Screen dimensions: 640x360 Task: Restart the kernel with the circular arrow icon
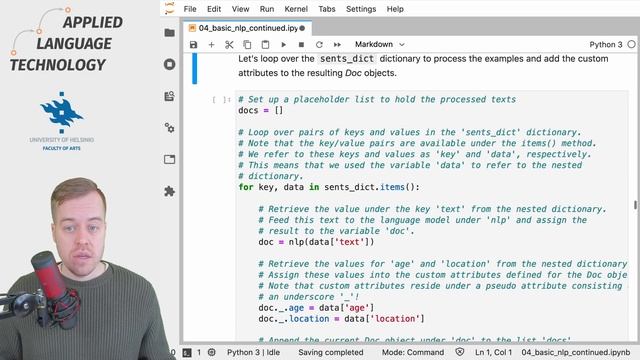pyautogui.click(x=319, y=44)
